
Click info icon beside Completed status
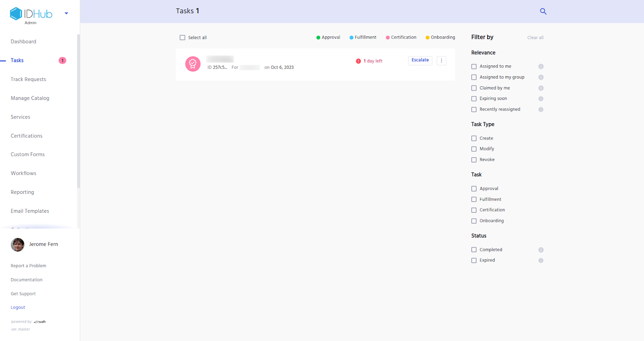tap(541, 250)
